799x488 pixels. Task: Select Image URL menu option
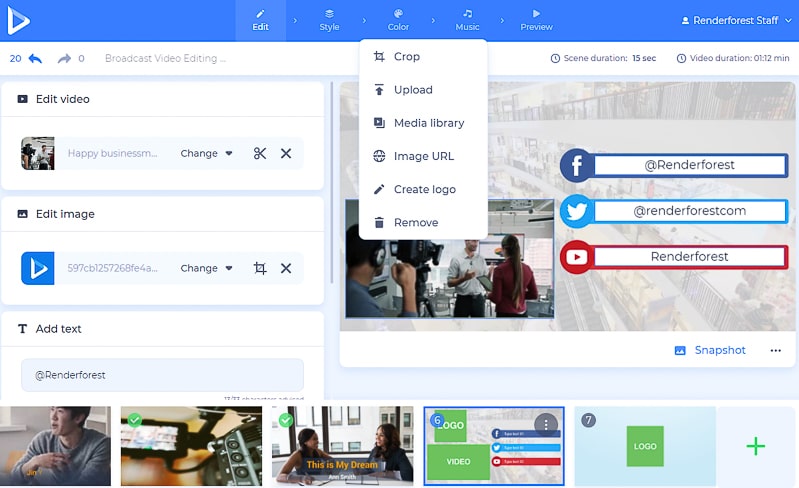[423, 156]
